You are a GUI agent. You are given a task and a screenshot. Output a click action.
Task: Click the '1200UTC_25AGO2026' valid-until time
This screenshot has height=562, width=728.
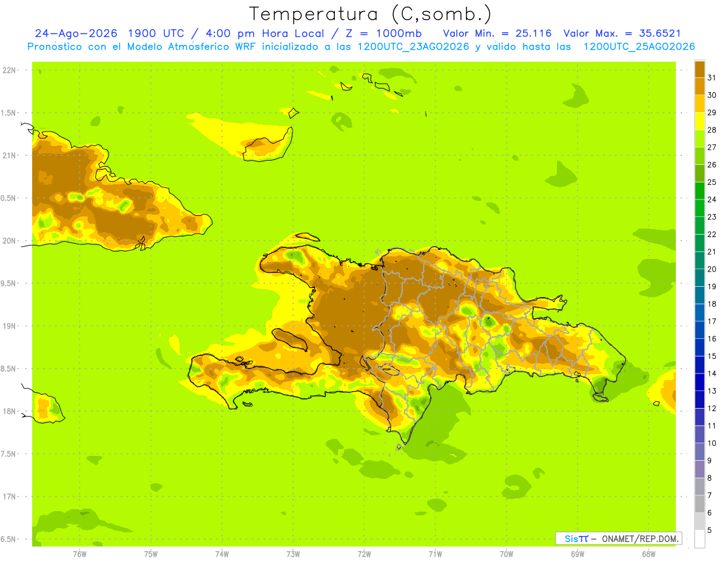pos(639,47)
